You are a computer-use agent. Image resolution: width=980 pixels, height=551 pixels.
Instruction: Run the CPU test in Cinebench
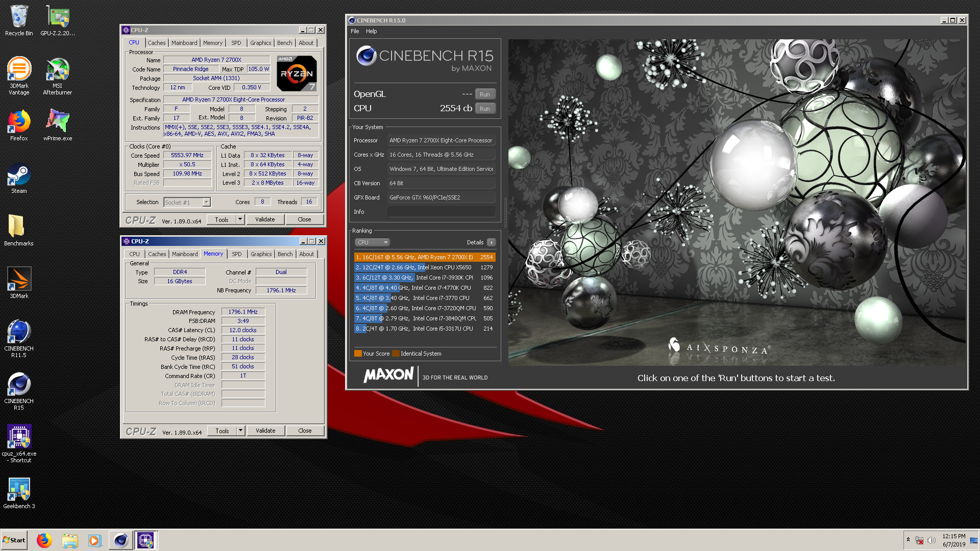[485, 109]
